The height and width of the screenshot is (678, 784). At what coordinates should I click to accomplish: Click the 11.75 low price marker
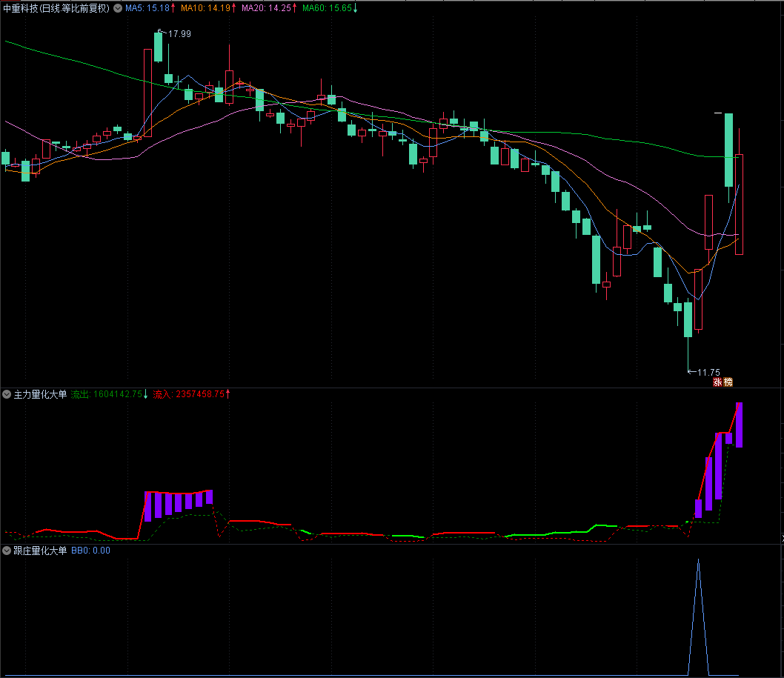[x=708, y=372]
